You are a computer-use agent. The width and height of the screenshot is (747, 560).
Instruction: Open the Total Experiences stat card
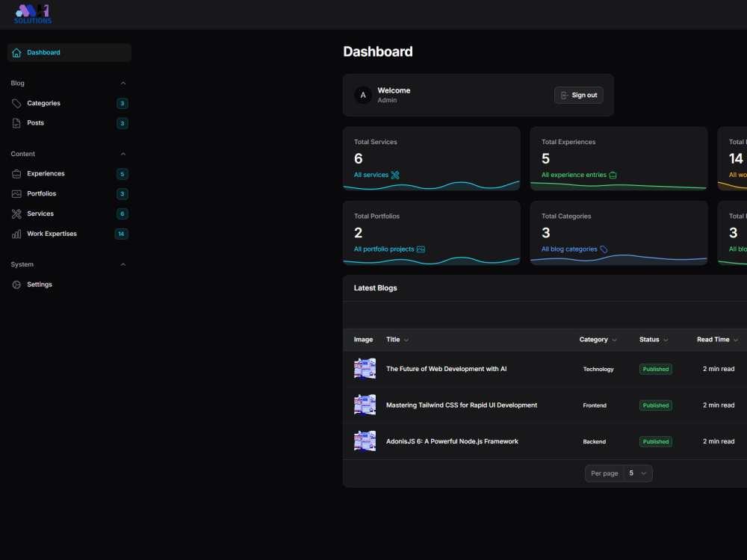coord(619,158)
